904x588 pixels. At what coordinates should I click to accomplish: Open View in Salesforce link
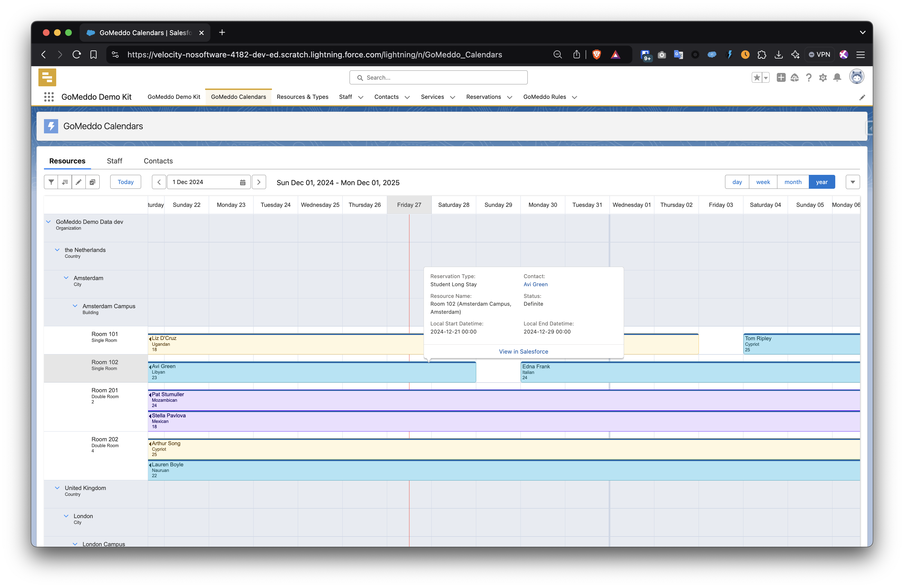tap(524, 351)
